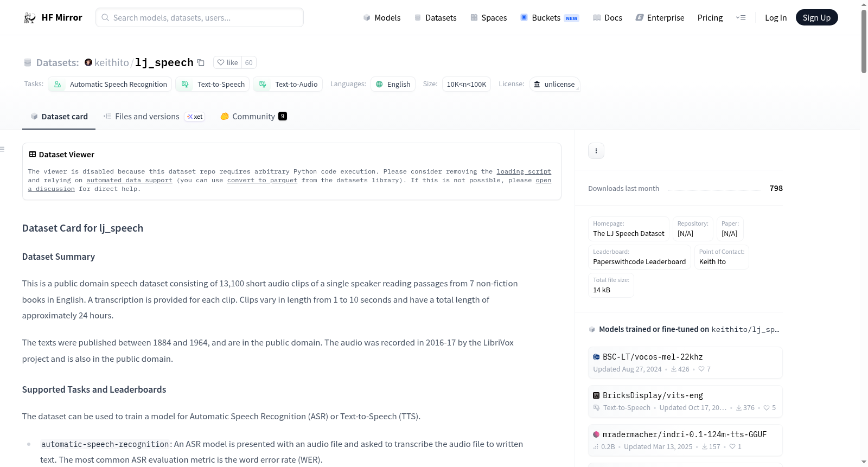Filter by Text-to-Audio task tag
Viewport: 868px width, 467px height.
tap(288, 84)
